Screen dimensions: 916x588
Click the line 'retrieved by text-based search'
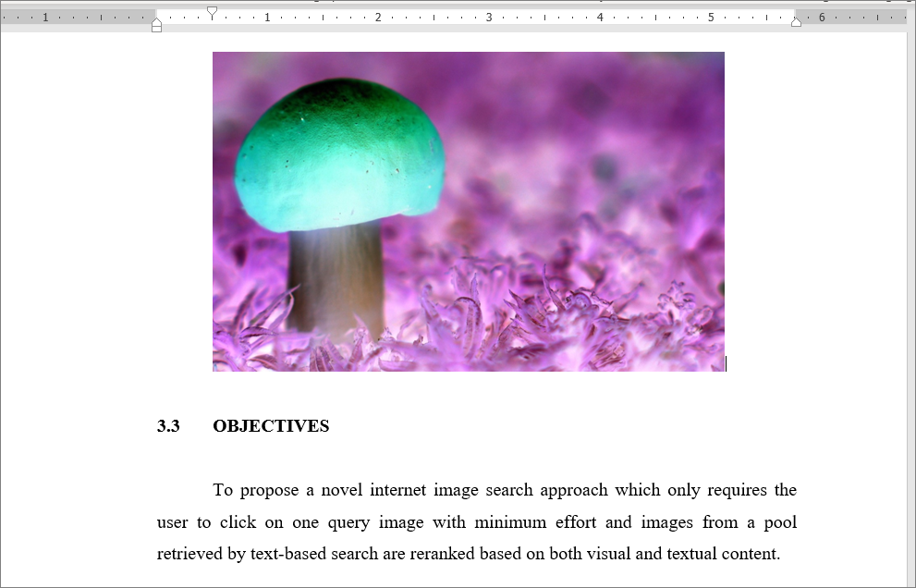(469, 554)
